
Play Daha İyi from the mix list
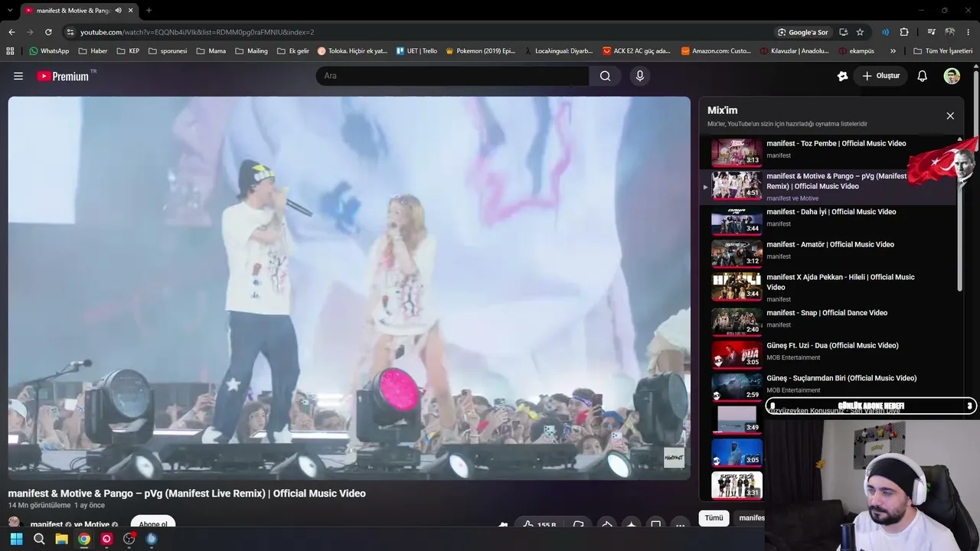click(827, 220)
